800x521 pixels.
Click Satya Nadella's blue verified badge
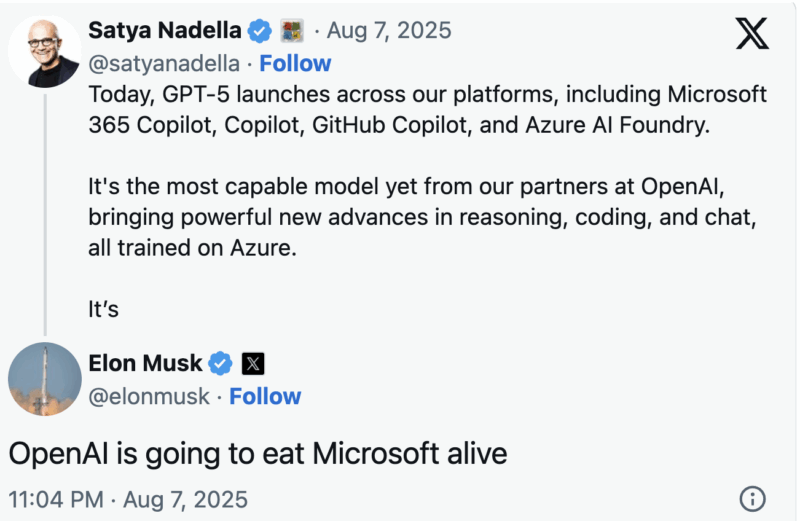pos(260,31)
